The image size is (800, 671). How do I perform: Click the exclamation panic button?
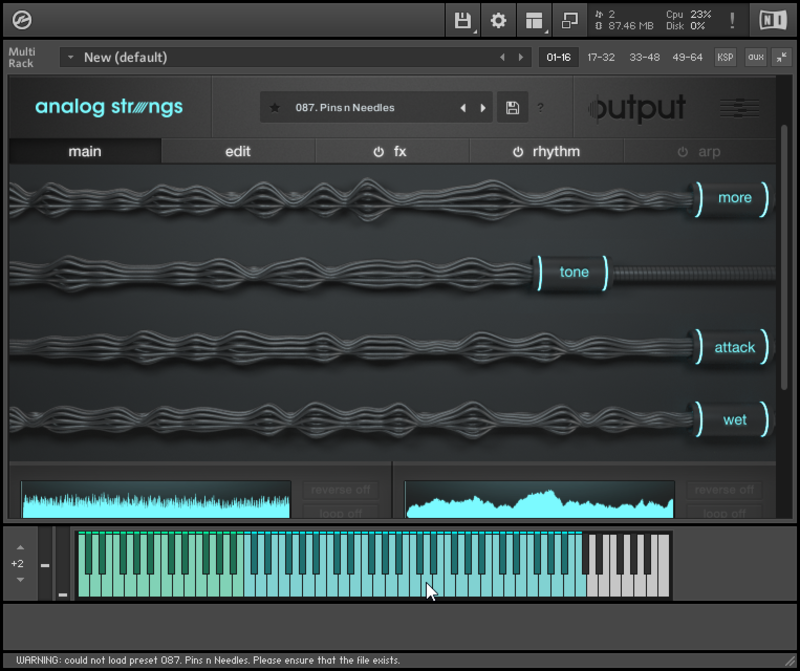click(x=733, y=20)
